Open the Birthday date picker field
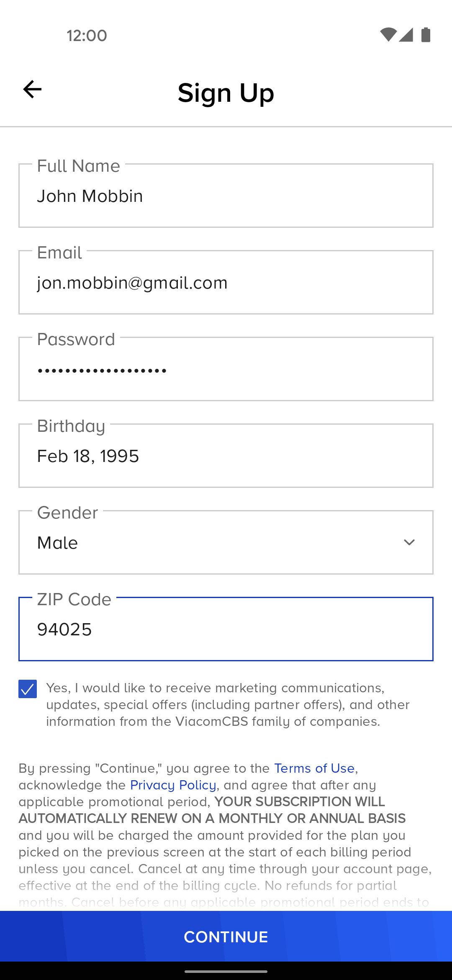Viewport: 452px width, 980px height. point(226,456)
